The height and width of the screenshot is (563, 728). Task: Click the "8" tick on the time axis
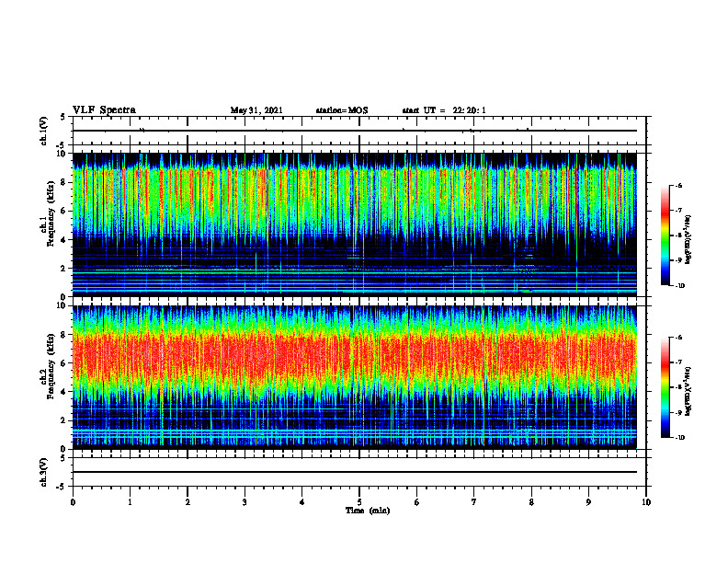coord(531,502)
